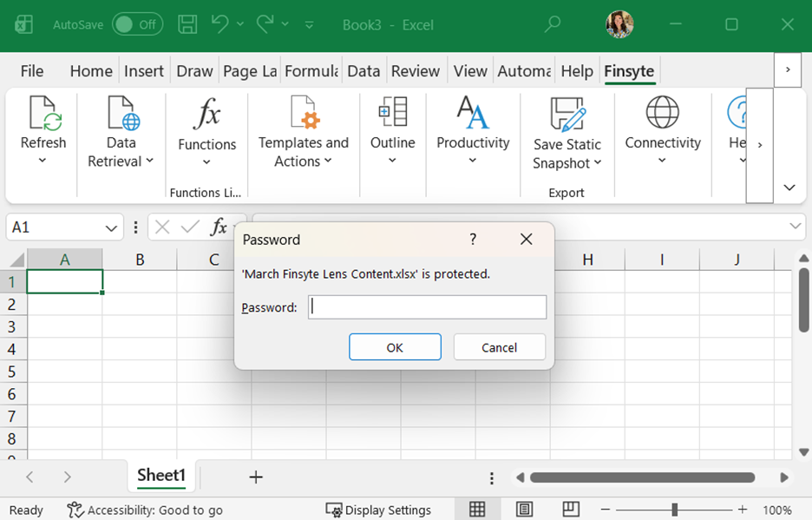Click the Refresh icon in the ribbon
Viewport: 812px width, 520px height.
43,115
